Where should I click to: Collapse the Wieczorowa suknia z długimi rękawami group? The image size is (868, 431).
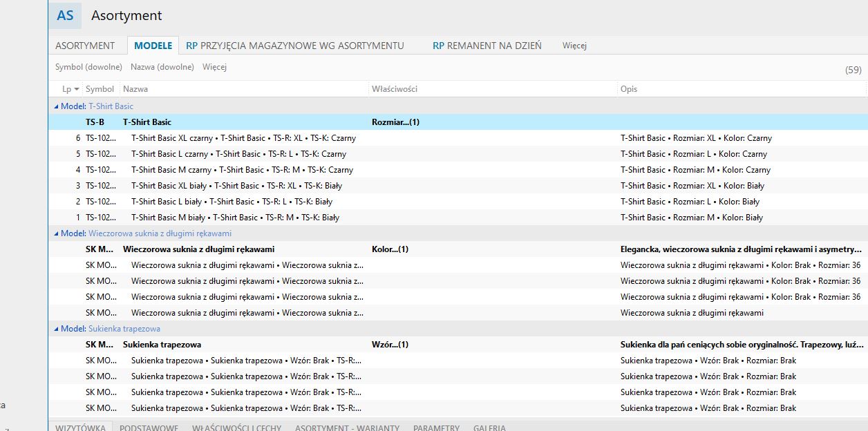(x=57, y=233)
